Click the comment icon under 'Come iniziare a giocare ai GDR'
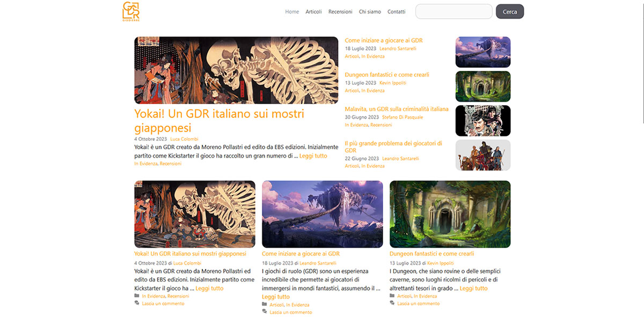Viewport: 644px width, 317px height. click(x=265, y=312)
